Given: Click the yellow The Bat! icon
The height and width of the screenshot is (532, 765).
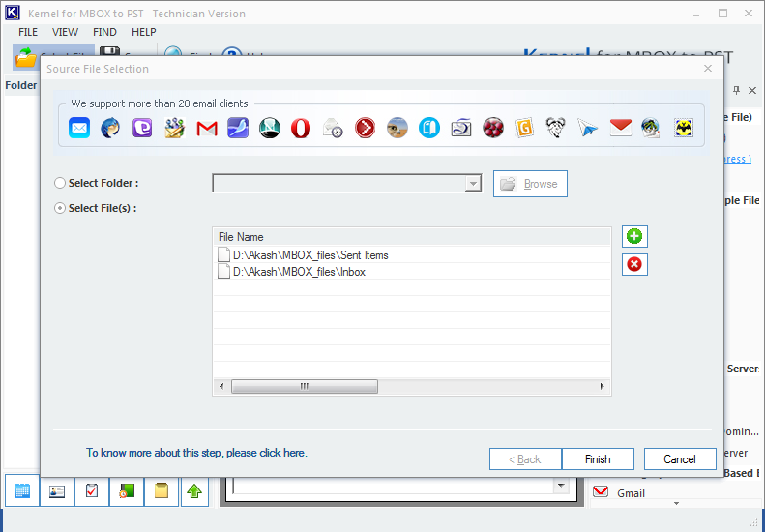Looking at the screenshot, I should coord(684,128).
